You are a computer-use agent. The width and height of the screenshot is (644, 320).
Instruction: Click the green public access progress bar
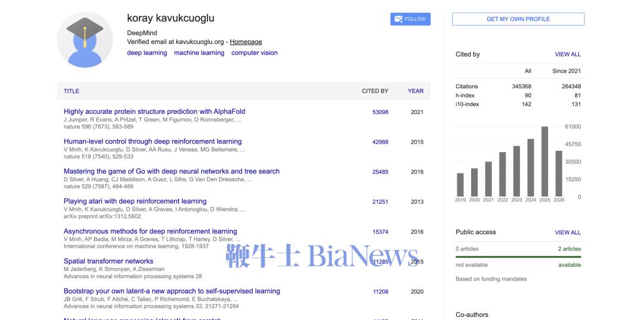[518, 257]
